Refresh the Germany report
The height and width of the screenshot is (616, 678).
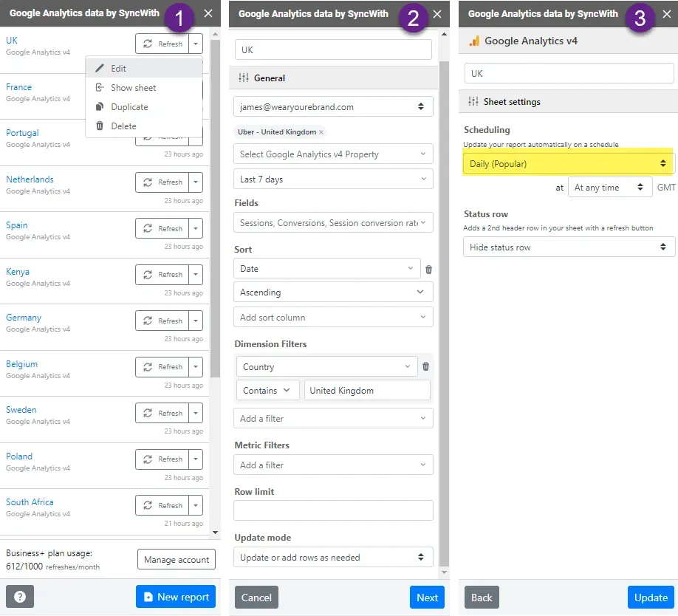point(162,321)
